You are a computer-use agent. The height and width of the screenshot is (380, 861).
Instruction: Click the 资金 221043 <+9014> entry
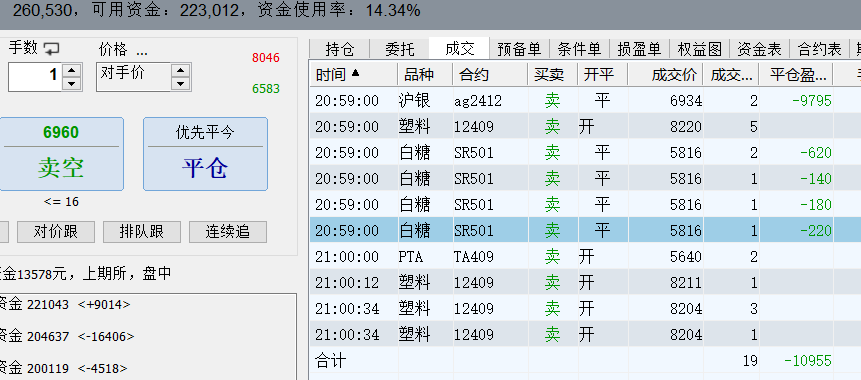[x=65, y=304]
